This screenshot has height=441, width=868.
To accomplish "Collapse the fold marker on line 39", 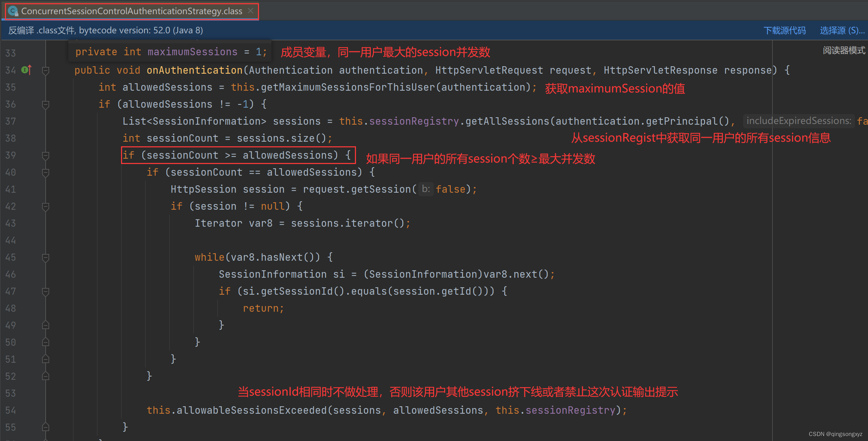I will click(x=46, y=156).
